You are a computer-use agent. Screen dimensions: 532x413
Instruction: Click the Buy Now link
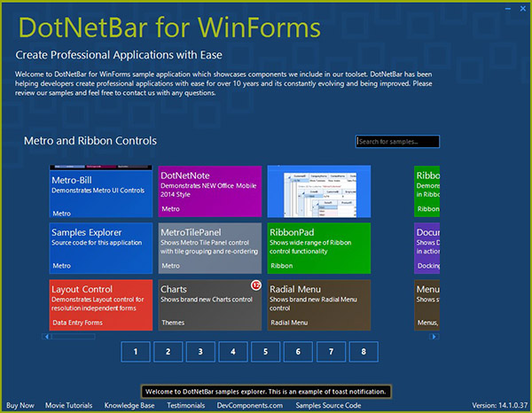(20, 405)
